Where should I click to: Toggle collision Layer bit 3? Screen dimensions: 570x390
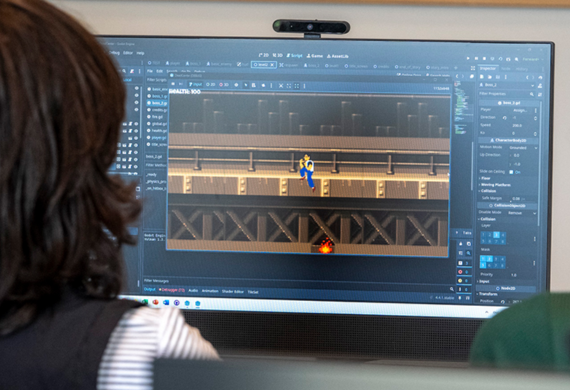[x=497, y=235]
